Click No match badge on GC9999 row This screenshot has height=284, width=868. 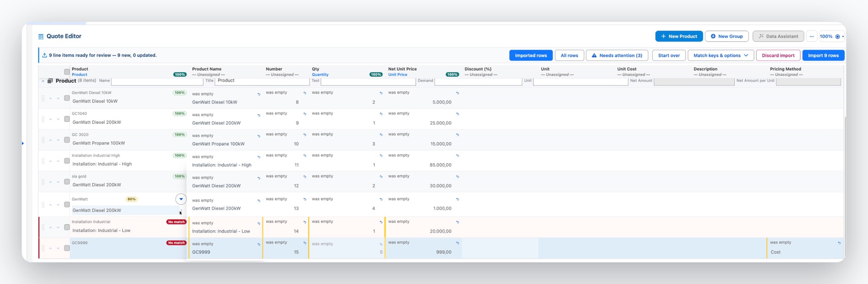[176, 243]
